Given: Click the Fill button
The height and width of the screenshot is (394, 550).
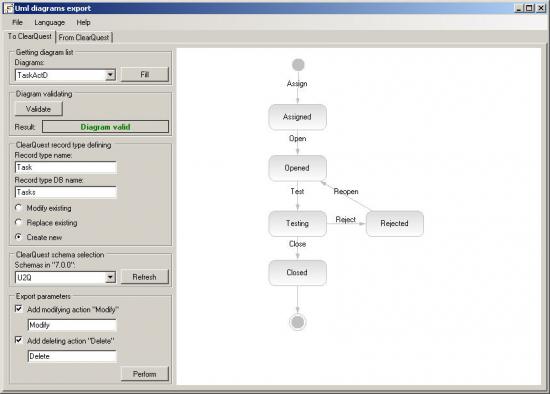Looking at the screenshot, I should coord(145,75).
